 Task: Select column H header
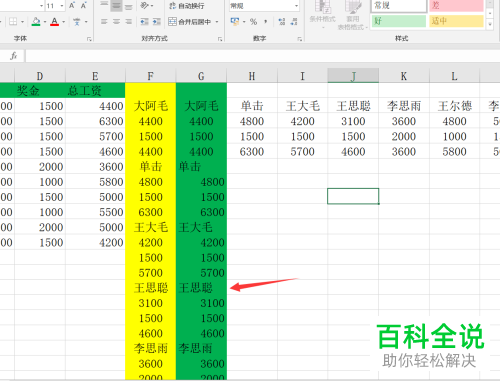tap(252, 76)
